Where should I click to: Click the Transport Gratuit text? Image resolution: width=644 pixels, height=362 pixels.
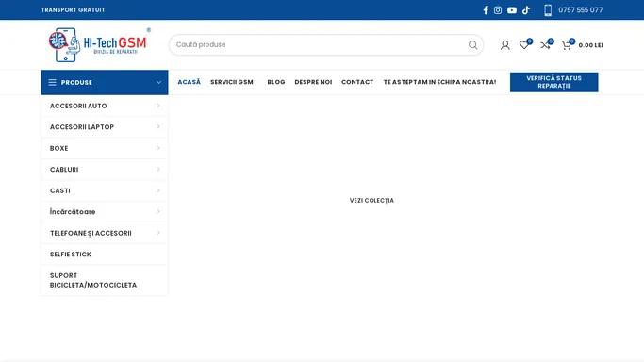point(74,9)
